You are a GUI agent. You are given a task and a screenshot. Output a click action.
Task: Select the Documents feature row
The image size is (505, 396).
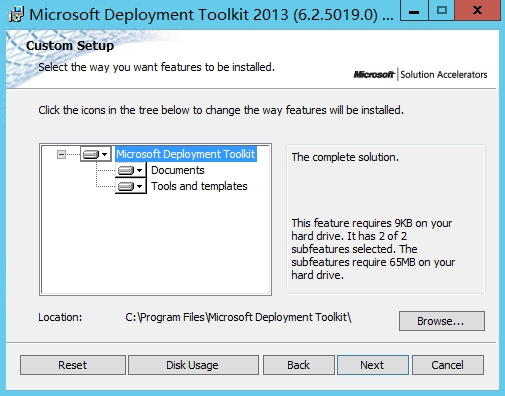tap(178, 170)
